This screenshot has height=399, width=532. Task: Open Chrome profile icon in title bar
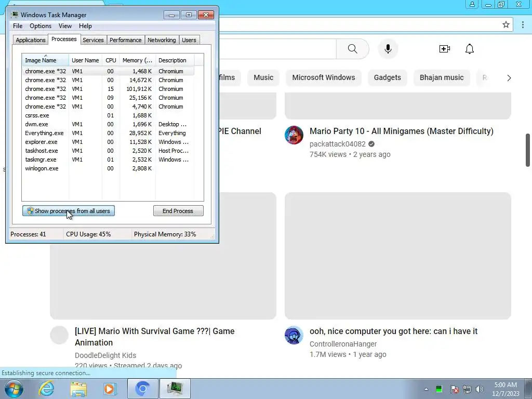[x=472, y=4]
